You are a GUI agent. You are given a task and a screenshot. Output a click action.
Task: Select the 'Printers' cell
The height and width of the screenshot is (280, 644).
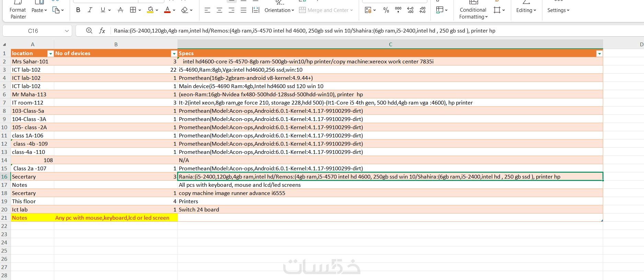(x=390, y=202)
